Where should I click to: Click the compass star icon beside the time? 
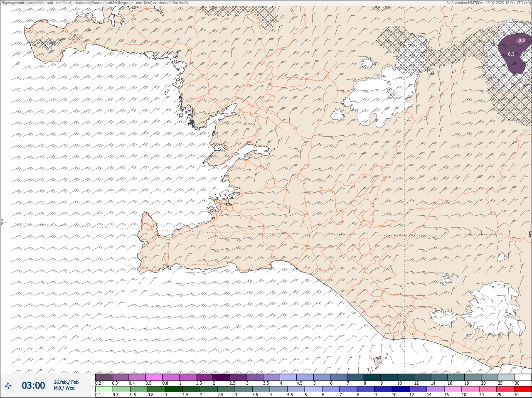(x=8, y=386)
